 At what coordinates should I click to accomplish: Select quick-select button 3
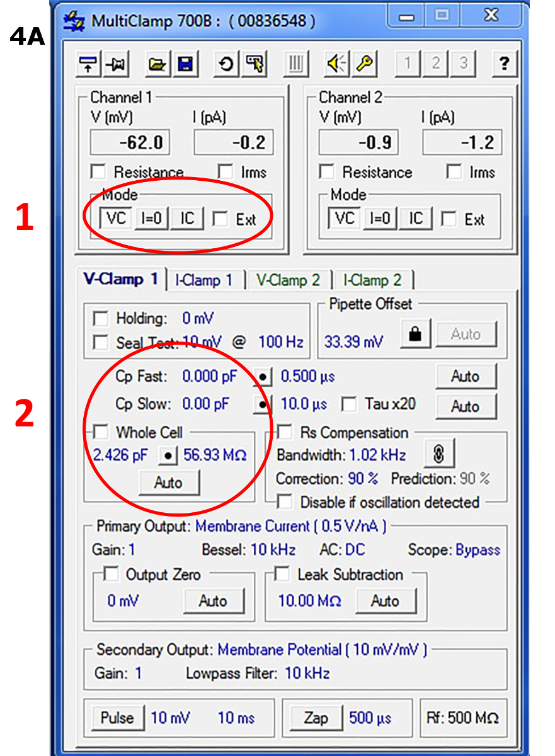[x=464, y=63]
